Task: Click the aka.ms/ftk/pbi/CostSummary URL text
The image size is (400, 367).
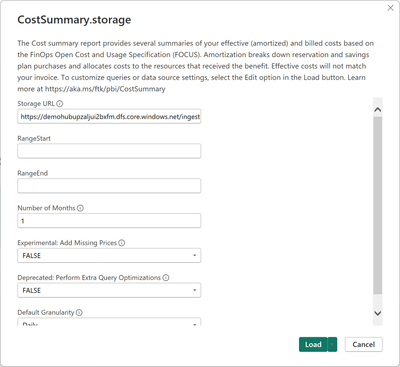Action: point(105,89)
